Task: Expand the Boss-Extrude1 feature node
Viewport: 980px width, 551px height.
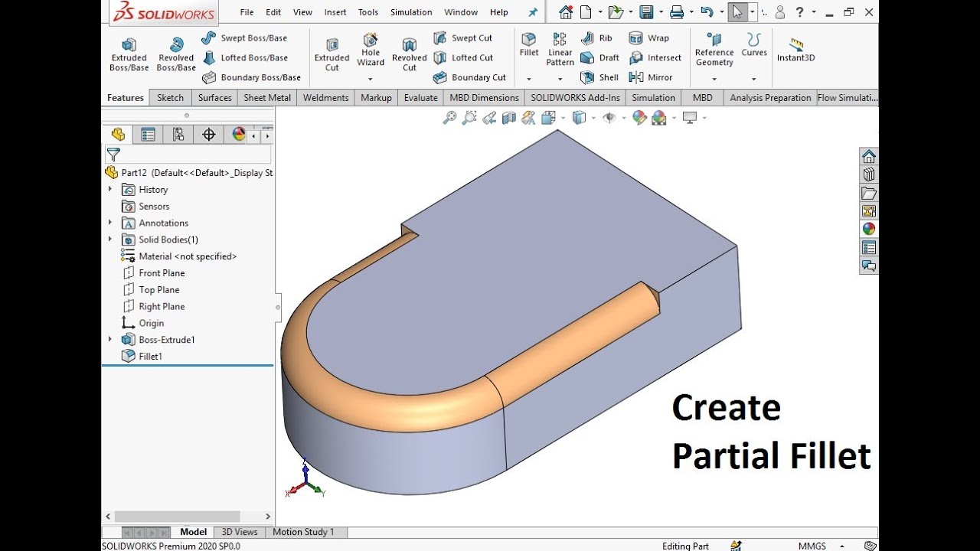Action: [x=110, y=339]
